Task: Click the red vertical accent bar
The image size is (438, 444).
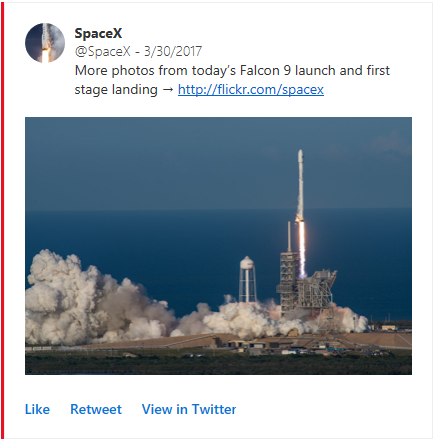Action: (x=2, y=222)
